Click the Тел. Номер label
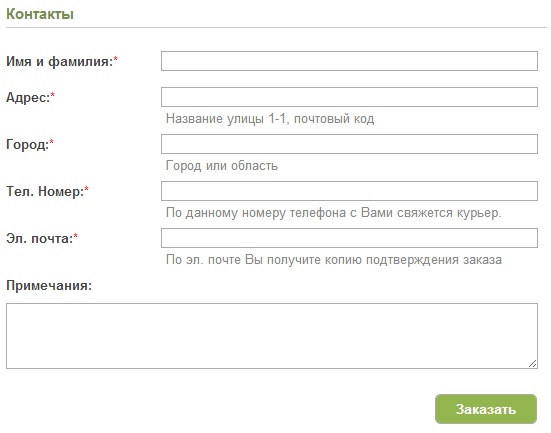The height and width of the screenshot is (433, 551). tap(47, 191)
